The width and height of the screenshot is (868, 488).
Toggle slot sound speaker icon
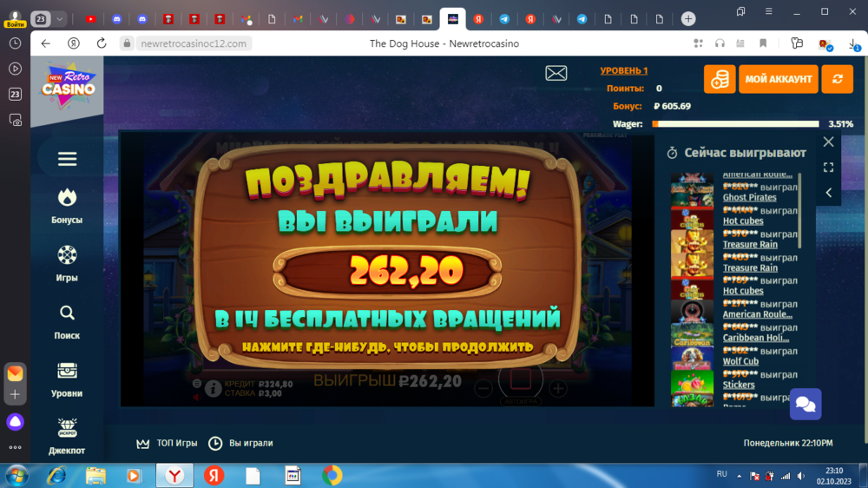(x=196, y=397)
